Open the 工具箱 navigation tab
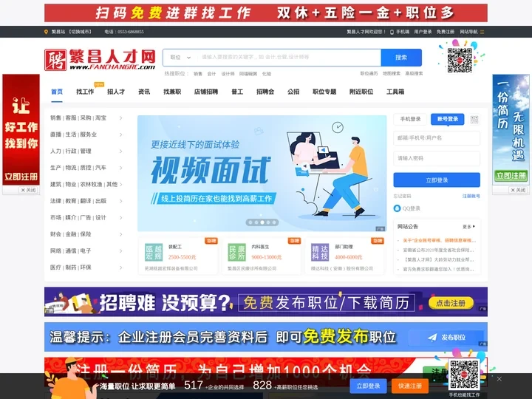This screenshot has width=532, height=399. [395, 92]
